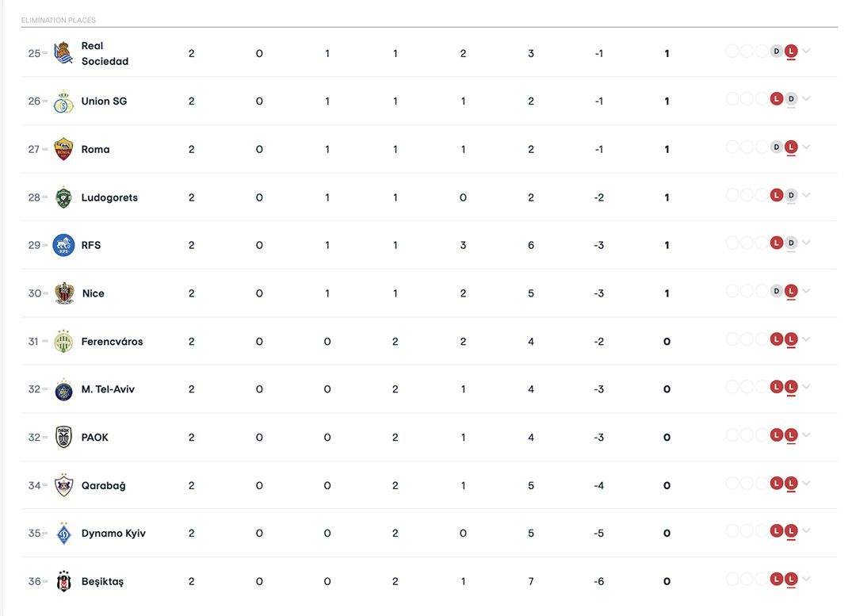Click the Ludogorets club crest
Screen dimensions: 856x616
tap(63, 197)
